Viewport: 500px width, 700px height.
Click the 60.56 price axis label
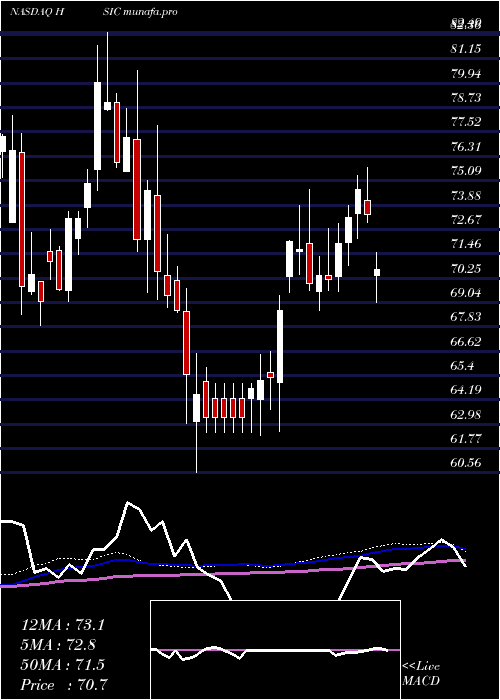click(466, 462)
